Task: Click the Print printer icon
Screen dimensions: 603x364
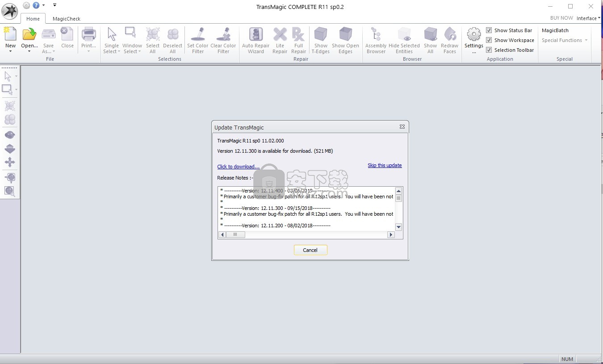Action: 88,34
